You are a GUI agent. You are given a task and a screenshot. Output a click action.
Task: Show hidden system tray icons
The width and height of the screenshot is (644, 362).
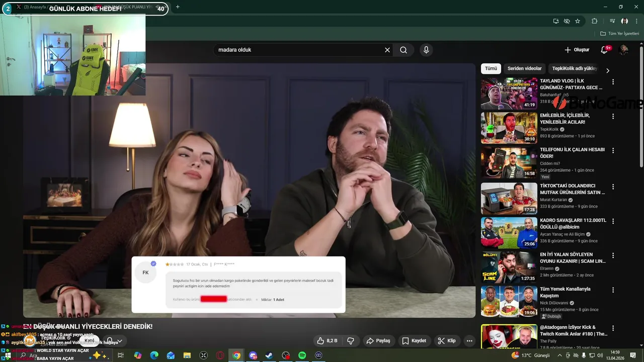(560, 355)
